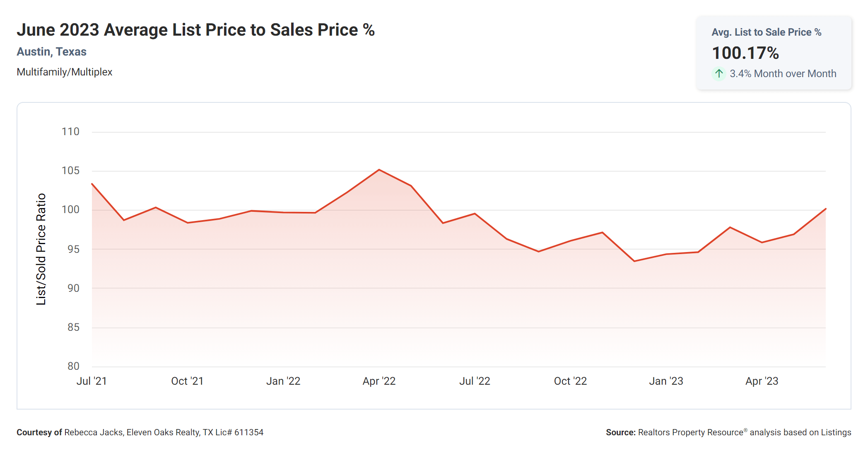Image resolution: width=868 pixels, height=456 pixels.
Task: Click the "Multifamily/Multiplex" property type label
Action: [64, 72]
